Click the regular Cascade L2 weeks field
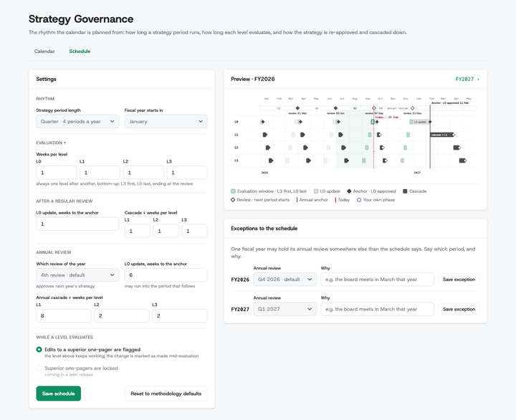Image resolution: width=516 pixels, height=420 pixels. [x=166, y=231]
